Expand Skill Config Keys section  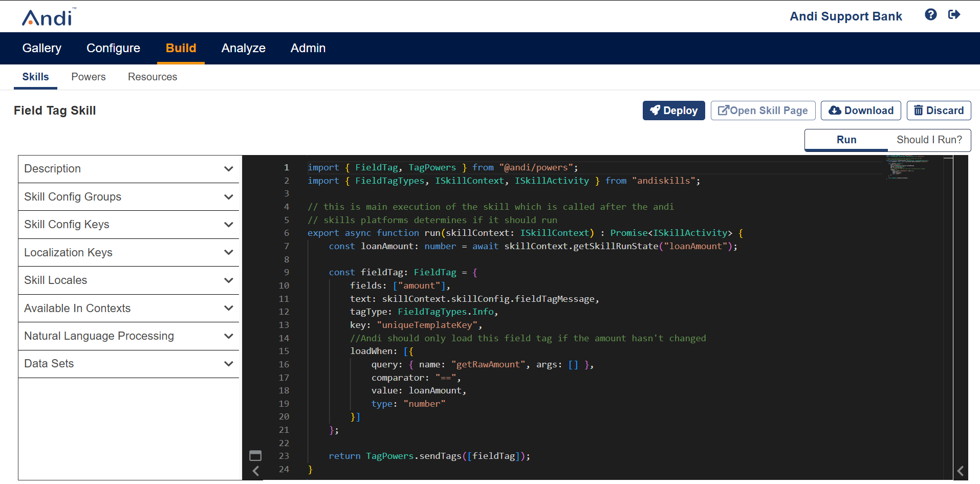click(128, 225)
